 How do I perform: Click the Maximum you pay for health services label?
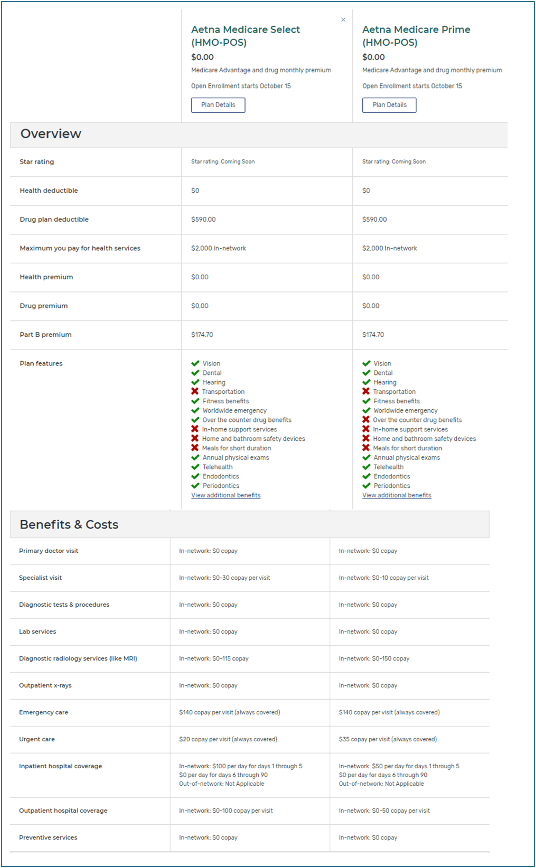80,248
